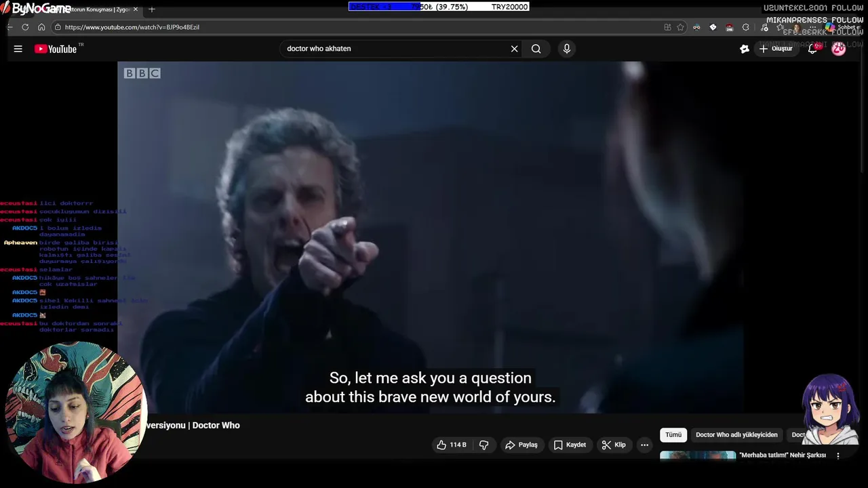This screenshot has width=868, height=488.
Task: Click the Paylaş share button
Action: tap(521, 445)
